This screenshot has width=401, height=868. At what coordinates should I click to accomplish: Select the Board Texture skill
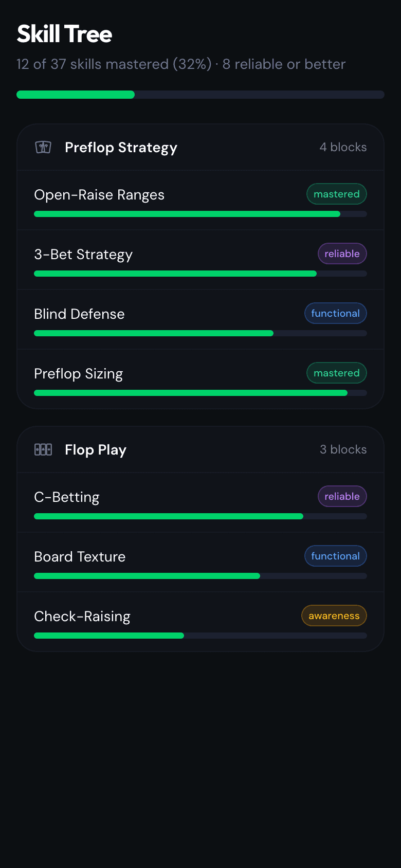point(80,557)
